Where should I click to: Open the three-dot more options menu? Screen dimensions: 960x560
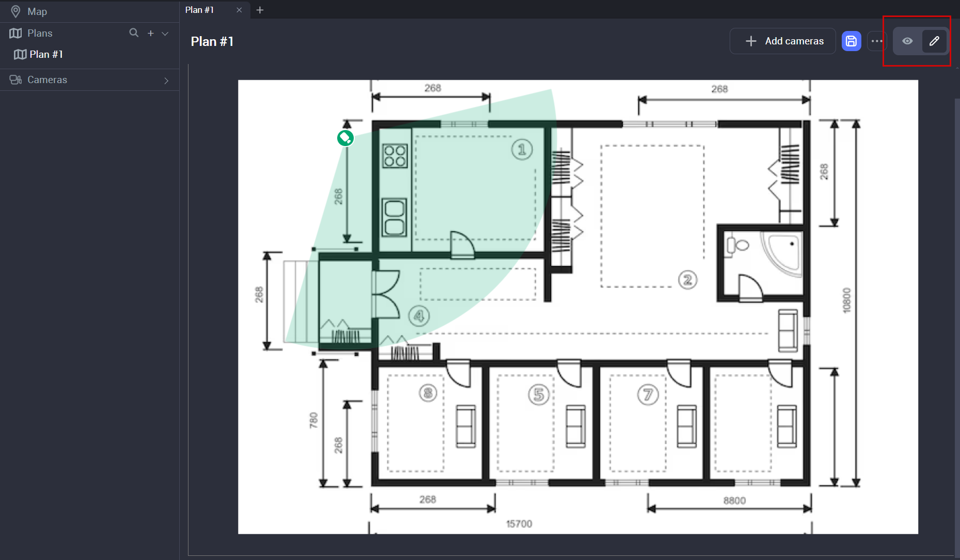877,41
